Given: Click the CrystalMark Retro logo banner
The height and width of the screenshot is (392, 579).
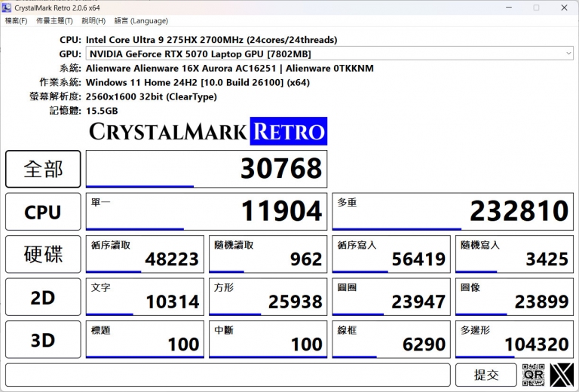Looking at the screenshot, I should pyautogui.click(x=207, y=131).
